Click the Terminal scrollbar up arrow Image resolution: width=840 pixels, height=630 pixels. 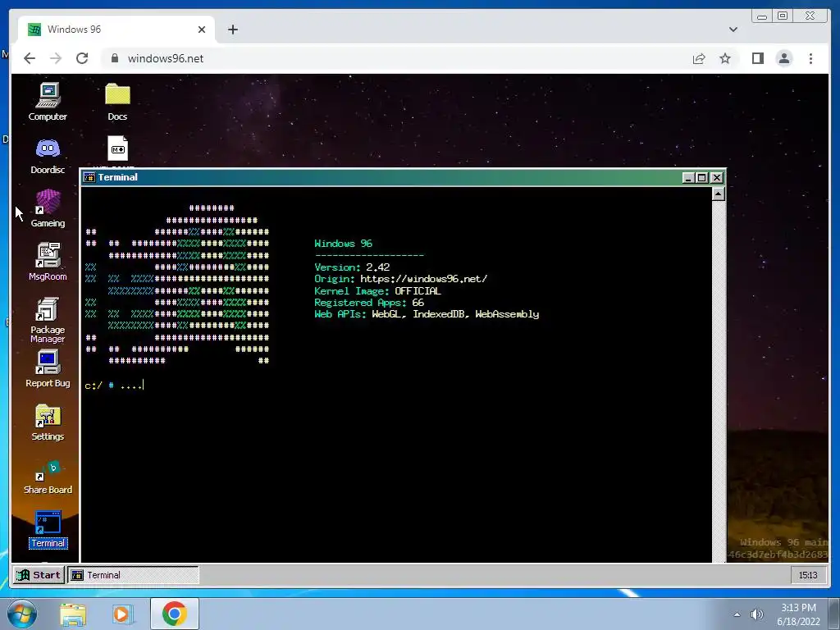click(719, 194)
